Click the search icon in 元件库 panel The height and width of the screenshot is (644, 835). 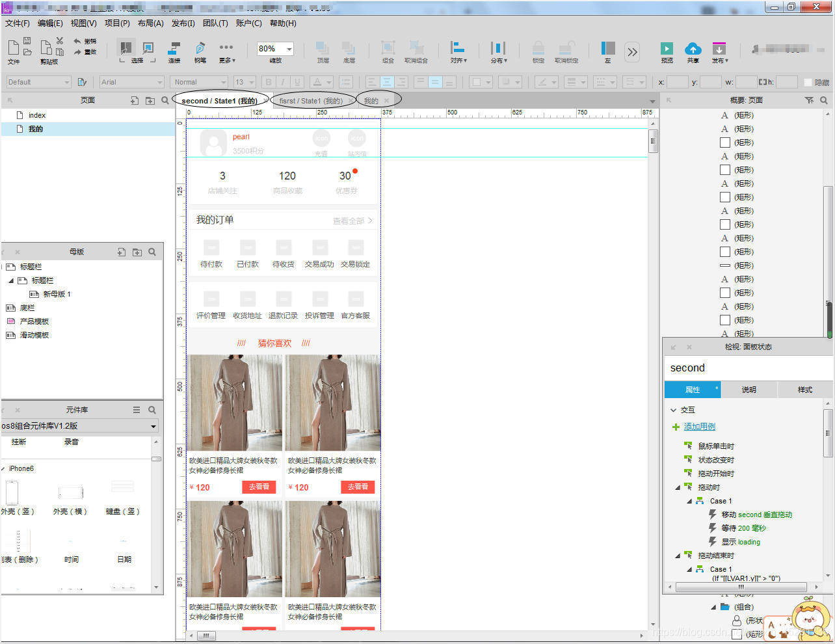[x=152, y=410]
